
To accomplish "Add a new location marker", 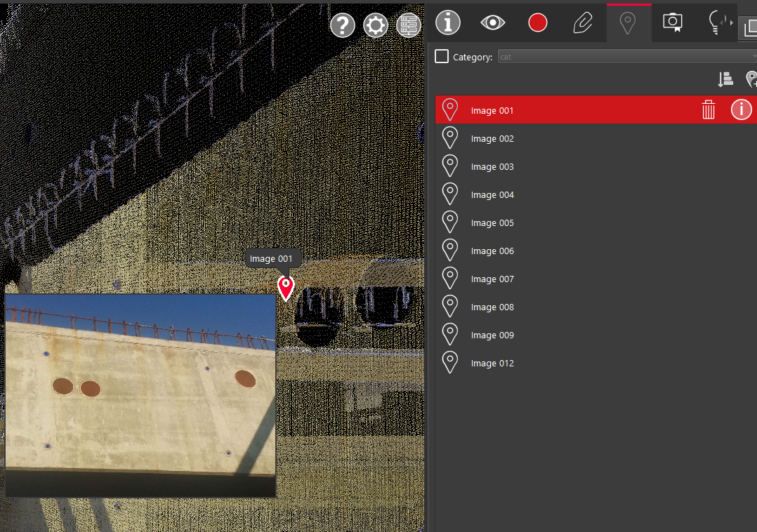I will (751, 79).
